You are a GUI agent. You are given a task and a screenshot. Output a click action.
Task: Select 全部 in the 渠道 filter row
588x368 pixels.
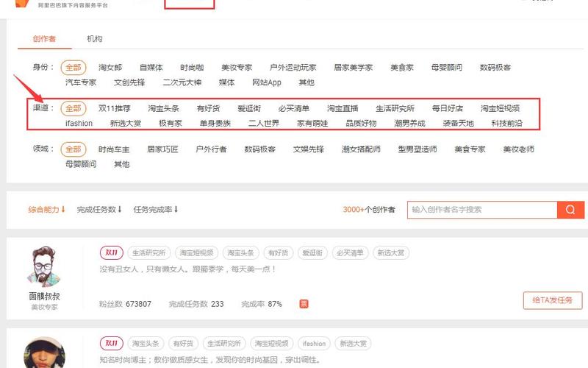73,108
